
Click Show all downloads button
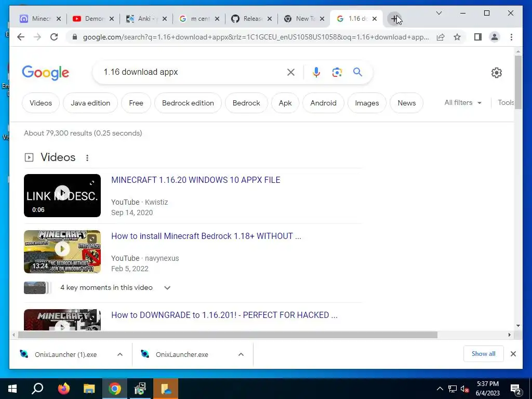(484, 354)
